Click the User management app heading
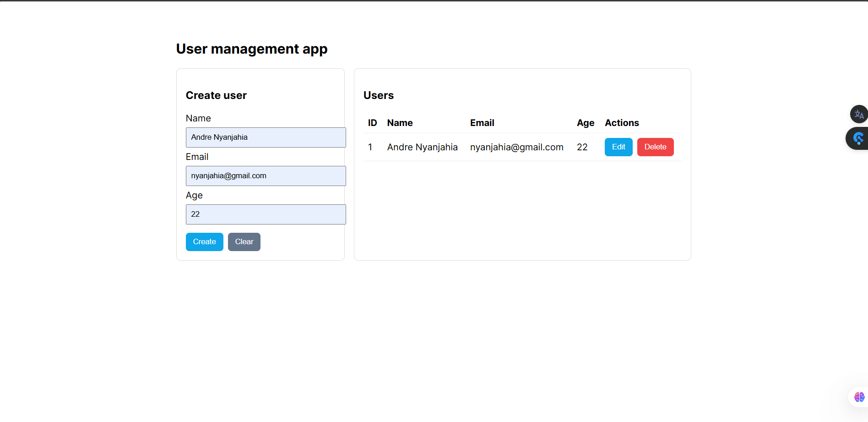The width and height of the screenshot is (868, 422). click(x=251, y=49)
